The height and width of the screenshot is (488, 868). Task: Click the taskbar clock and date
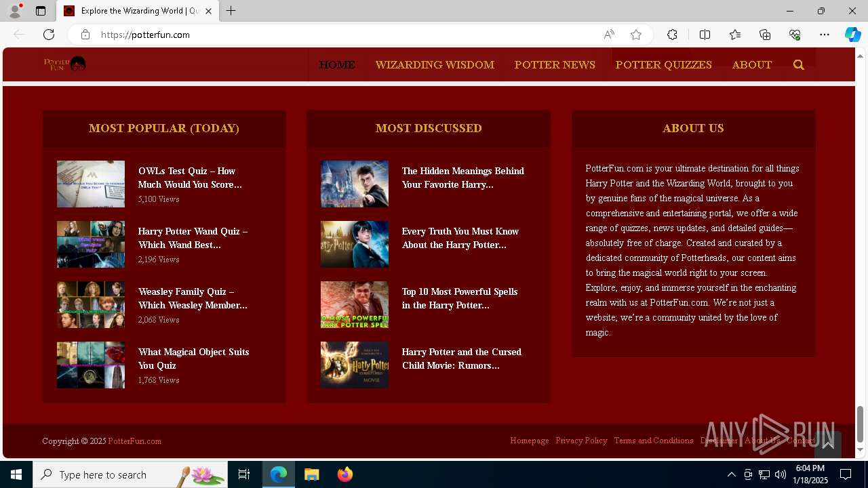(810, 474)
